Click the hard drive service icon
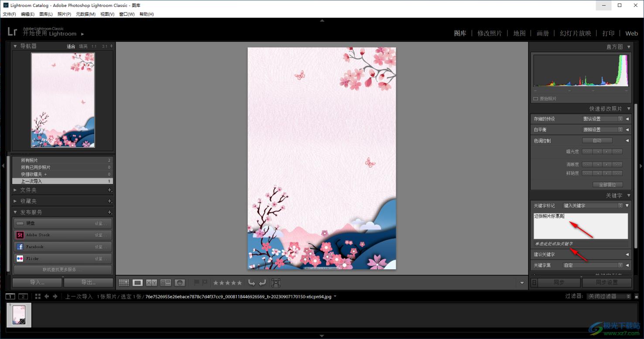This screenshot has height=339, width=644. 20,223
